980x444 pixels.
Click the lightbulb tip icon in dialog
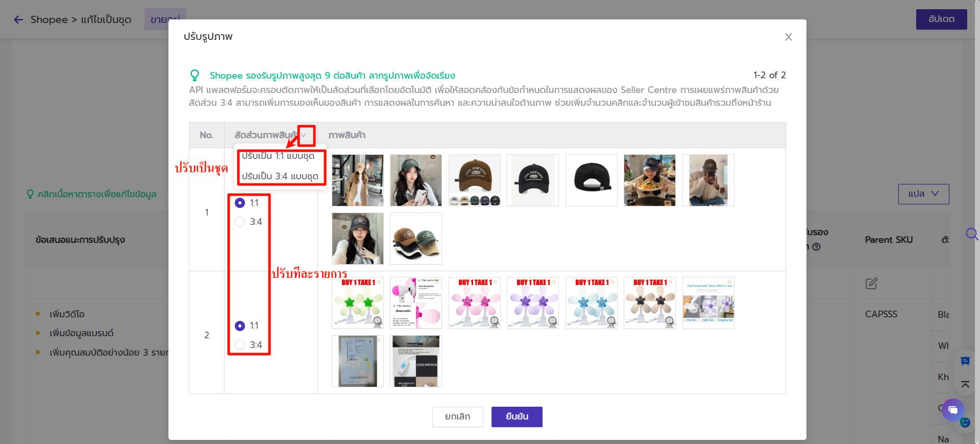point(194,76)
